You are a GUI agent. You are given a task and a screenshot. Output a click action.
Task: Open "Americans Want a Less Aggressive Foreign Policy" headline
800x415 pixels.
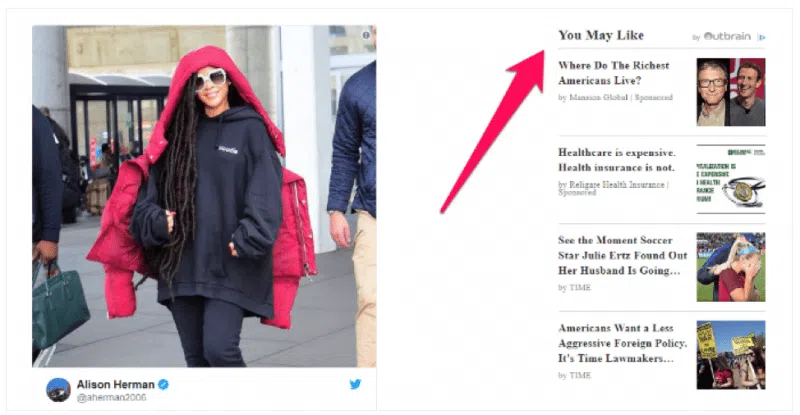tap(622, 343)
